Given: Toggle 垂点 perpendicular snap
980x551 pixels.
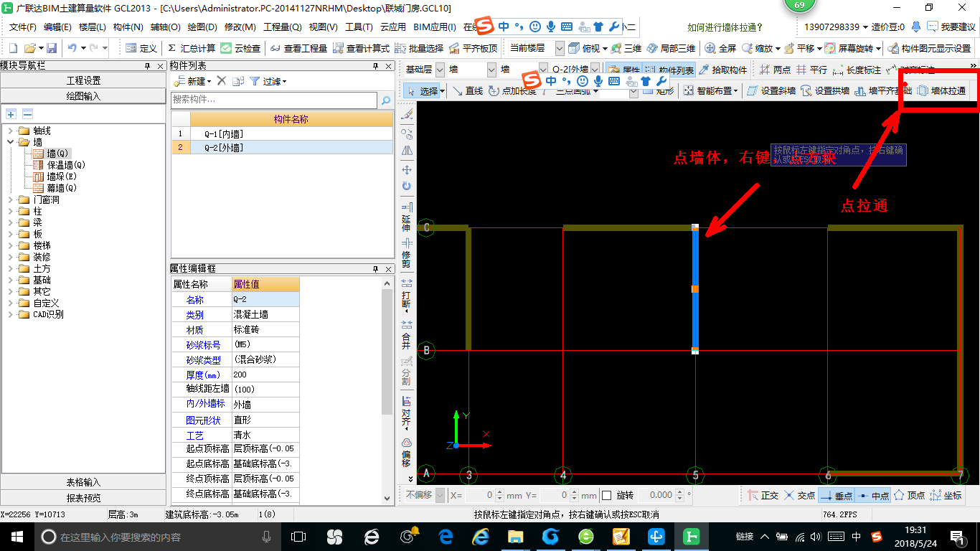Looking at the screenshot, I should (x=836, y=495).
